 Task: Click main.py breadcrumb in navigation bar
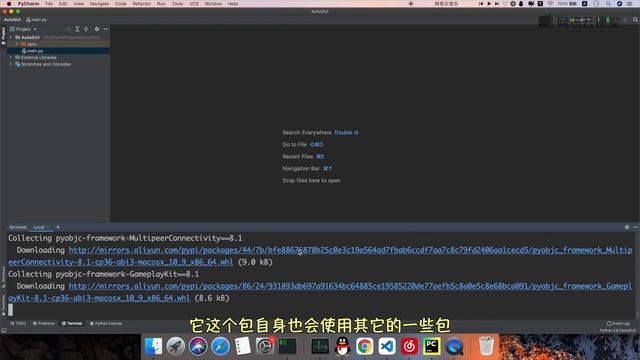pos(36,20)
